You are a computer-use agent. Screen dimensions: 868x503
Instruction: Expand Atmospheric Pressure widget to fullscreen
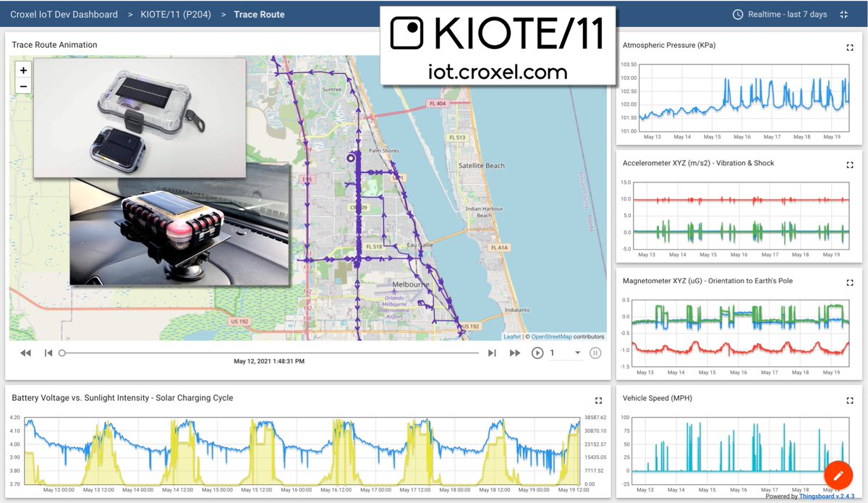click(850, 48)
